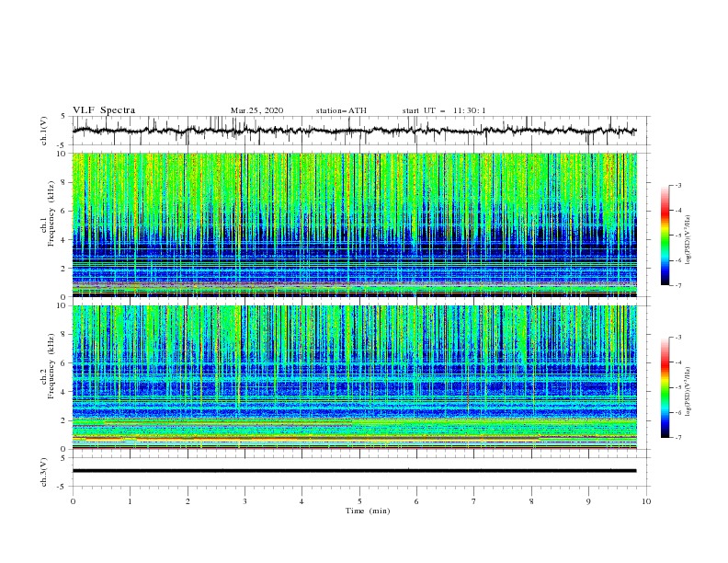Click the "-5" tick on lower colorbar

point(677,387)
